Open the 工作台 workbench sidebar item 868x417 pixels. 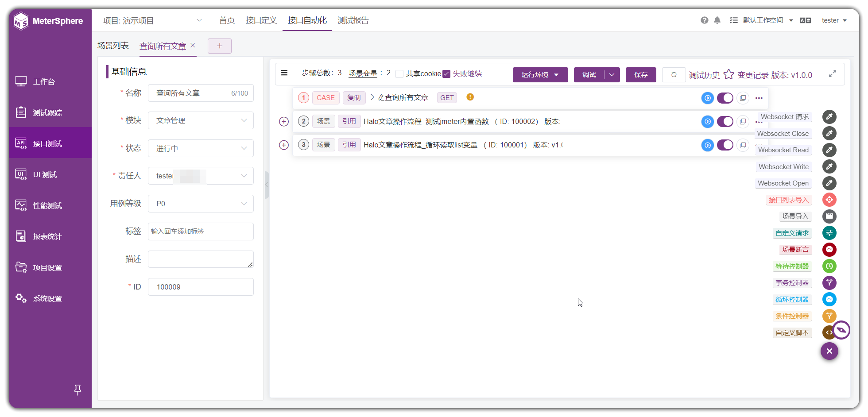pos(50,81)
